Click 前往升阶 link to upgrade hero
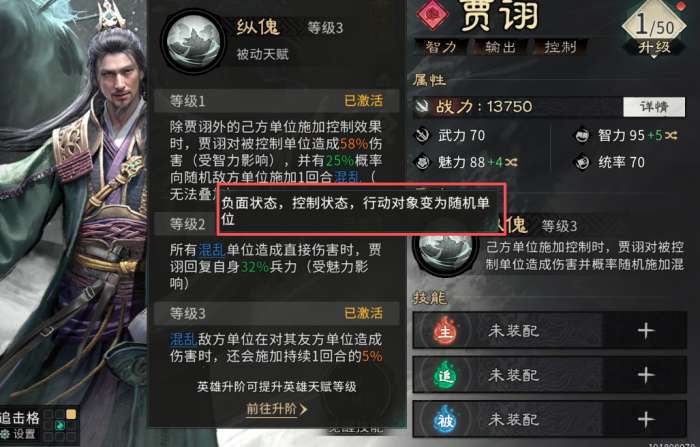This screenshot has width=700, height=447. 276,409
